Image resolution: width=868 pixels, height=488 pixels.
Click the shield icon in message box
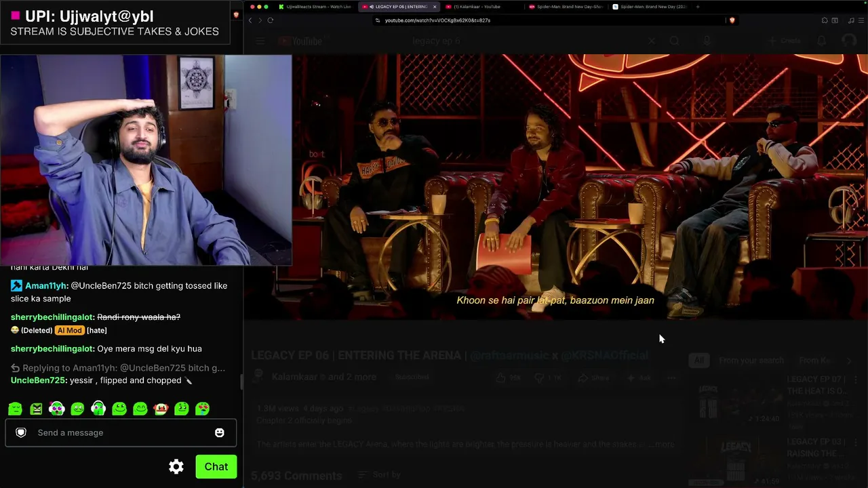21,432
